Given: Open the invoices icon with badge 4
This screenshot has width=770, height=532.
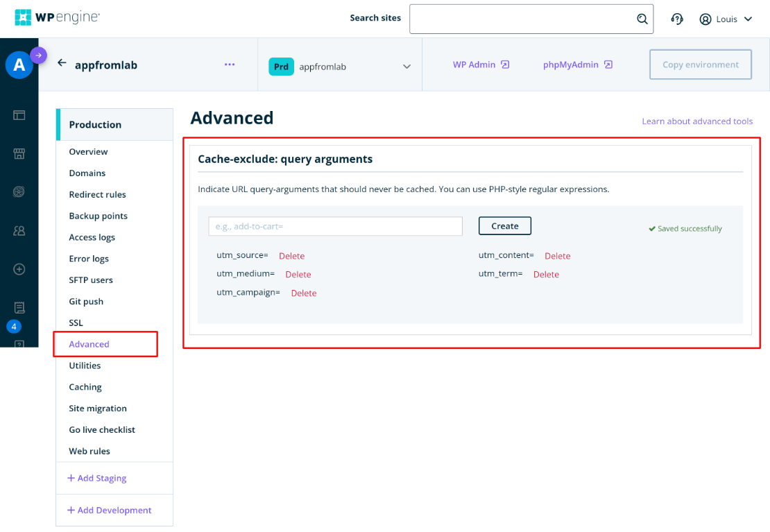Looking at the screenshot, I should pyautogui.click(x=19, y=307).
